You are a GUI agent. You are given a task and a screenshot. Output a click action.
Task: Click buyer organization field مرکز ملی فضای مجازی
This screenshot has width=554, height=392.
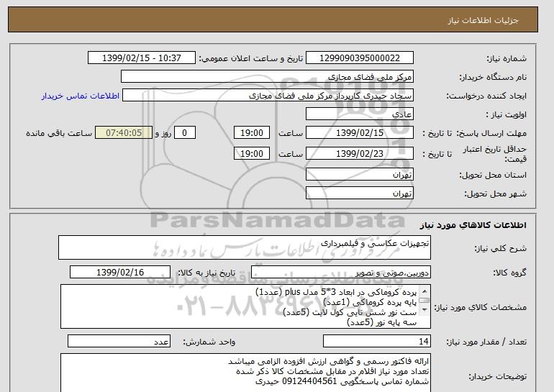[x=267, y=77]
